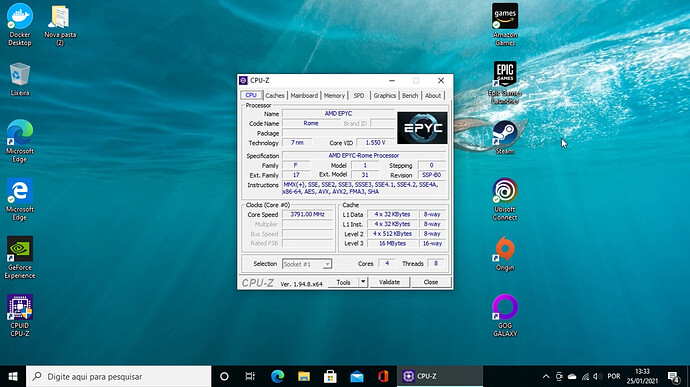Click the Instructions list text
The image size is (690, 387).
(364, 188)
